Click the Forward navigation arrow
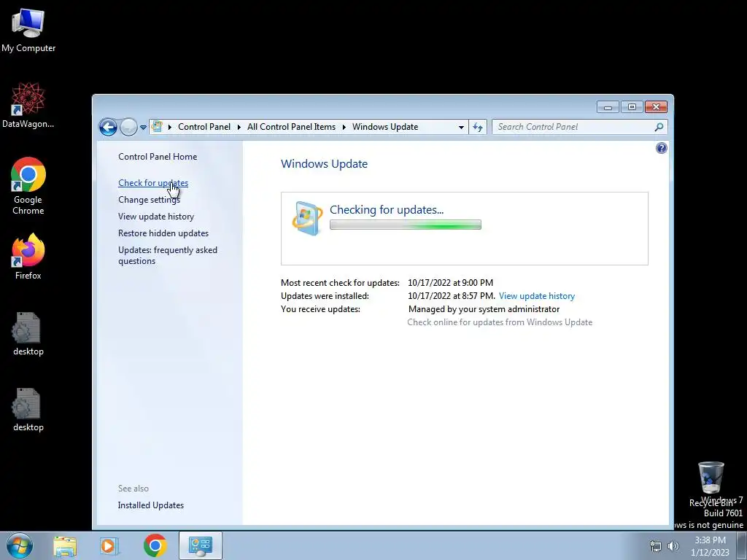The image size is (747, 560). [128, 127]
